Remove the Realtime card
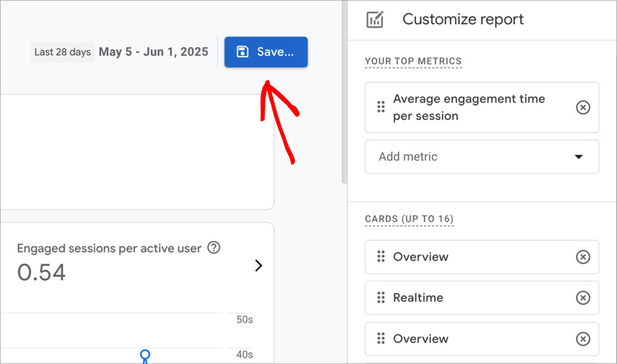Screen dimensions: 617x364 (583, 297)
